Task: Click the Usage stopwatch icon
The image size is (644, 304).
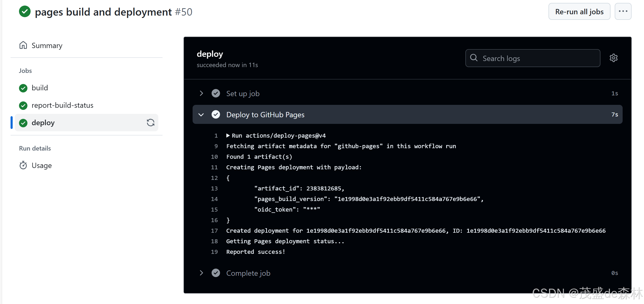Action: (23, 165)
